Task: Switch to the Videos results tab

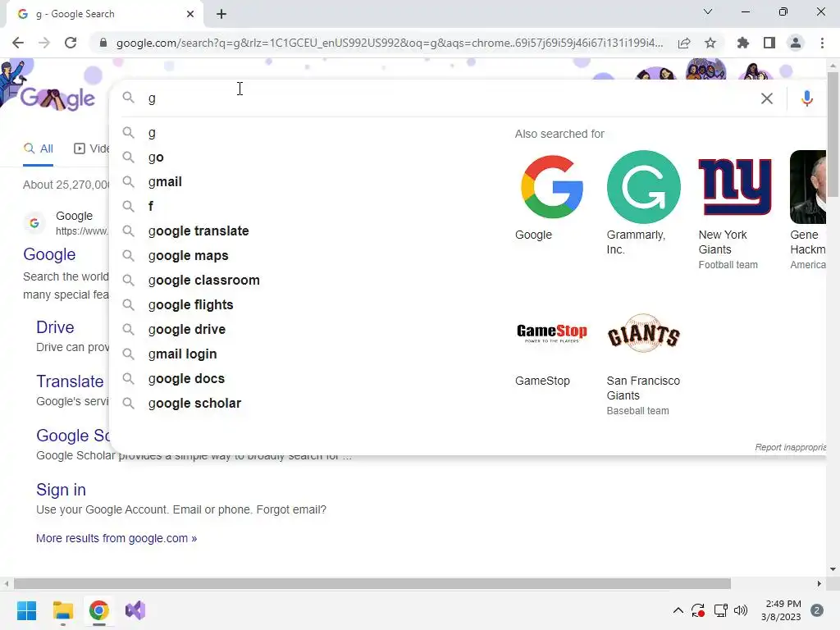Action: coord(92,149)
